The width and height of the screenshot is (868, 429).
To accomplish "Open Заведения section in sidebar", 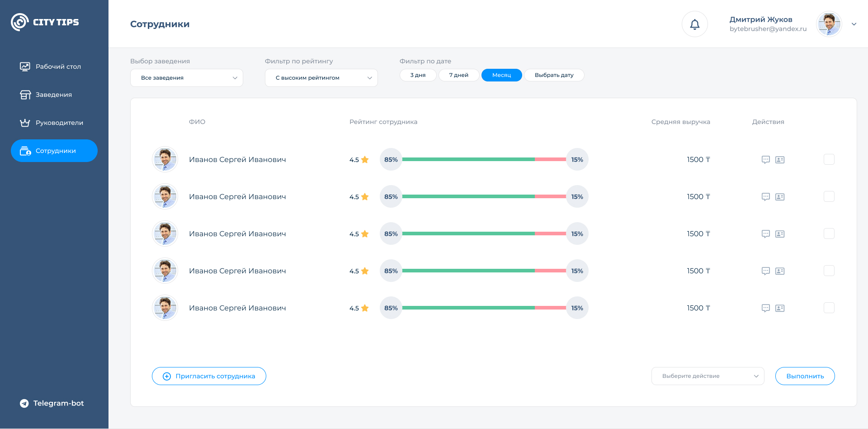I will [54, 95].
